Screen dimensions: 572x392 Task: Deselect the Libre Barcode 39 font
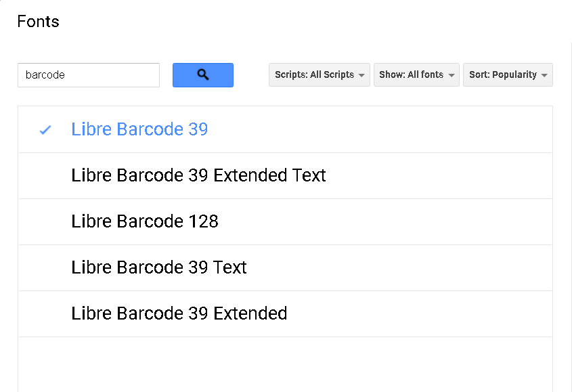[139, 129]
